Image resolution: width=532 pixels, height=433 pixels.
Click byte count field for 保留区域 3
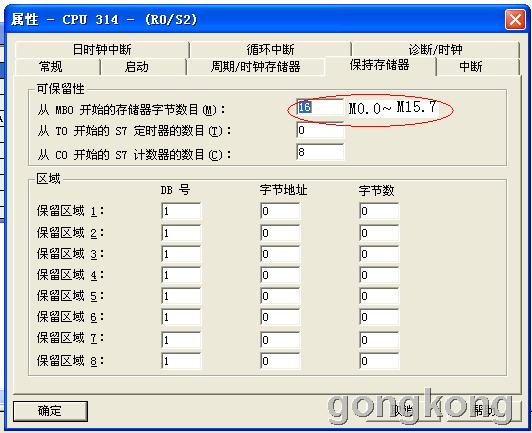379,254
